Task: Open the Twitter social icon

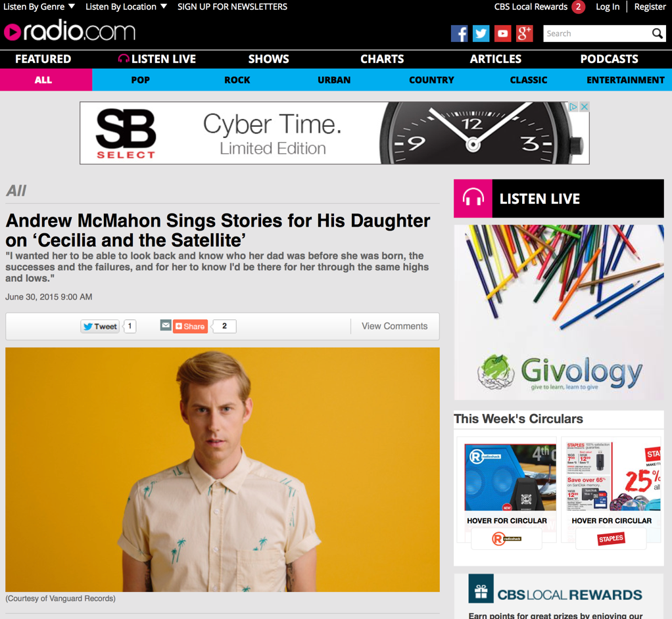Action: pos(481,34)
